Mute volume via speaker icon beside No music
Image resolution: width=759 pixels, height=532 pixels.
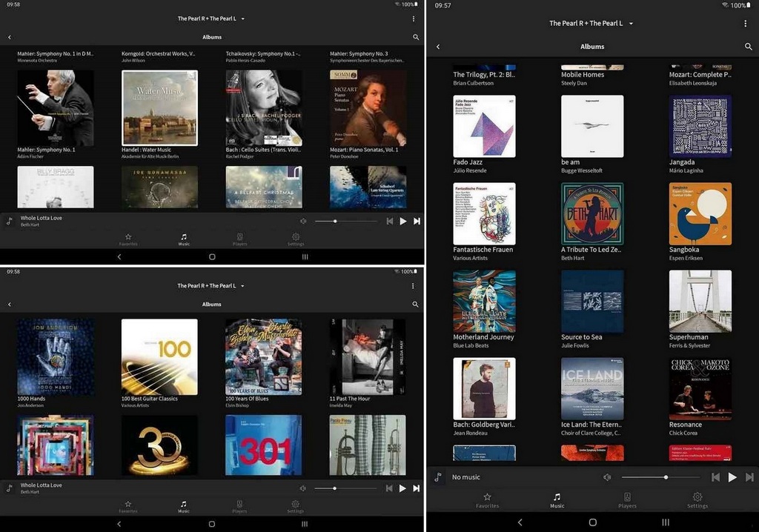(x=607, y=477)
